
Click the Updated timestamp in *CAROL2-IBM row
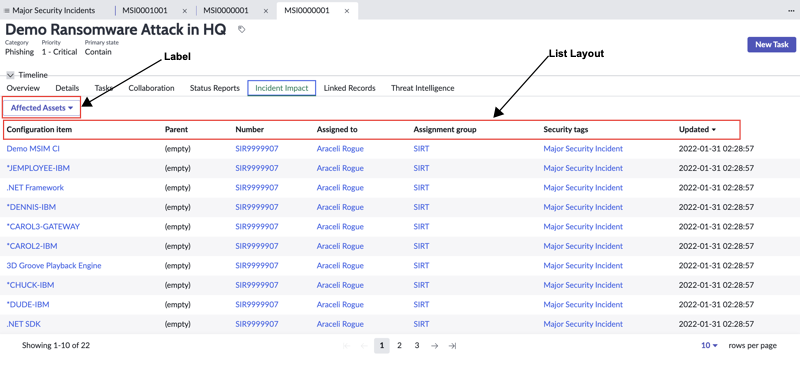(x=716, y=246)
